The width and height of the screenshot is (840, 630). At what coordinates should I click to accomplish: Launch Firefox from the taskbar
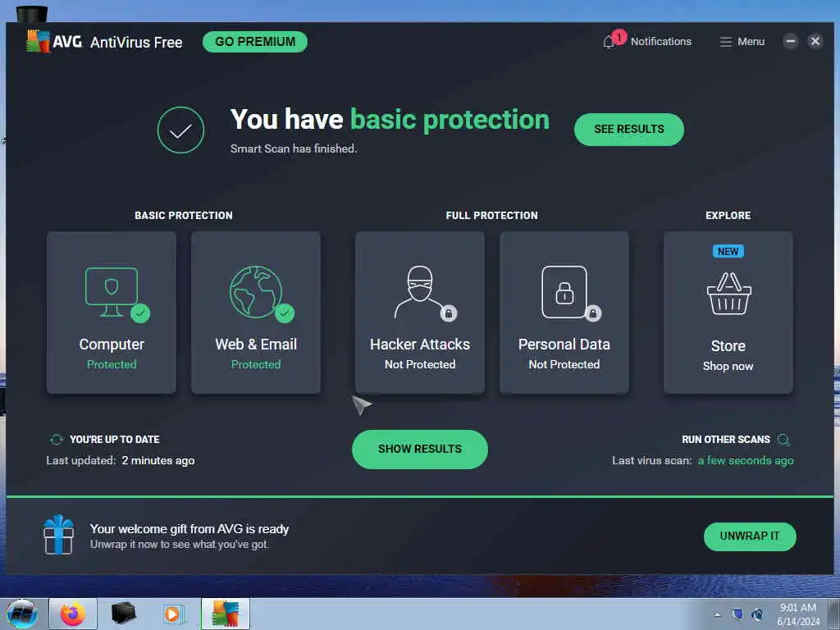[73, 614]
